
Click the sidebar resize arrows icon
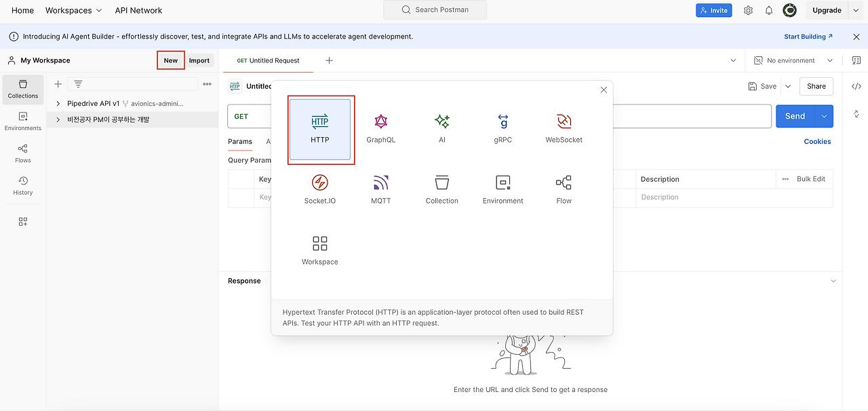pos(856,114)
